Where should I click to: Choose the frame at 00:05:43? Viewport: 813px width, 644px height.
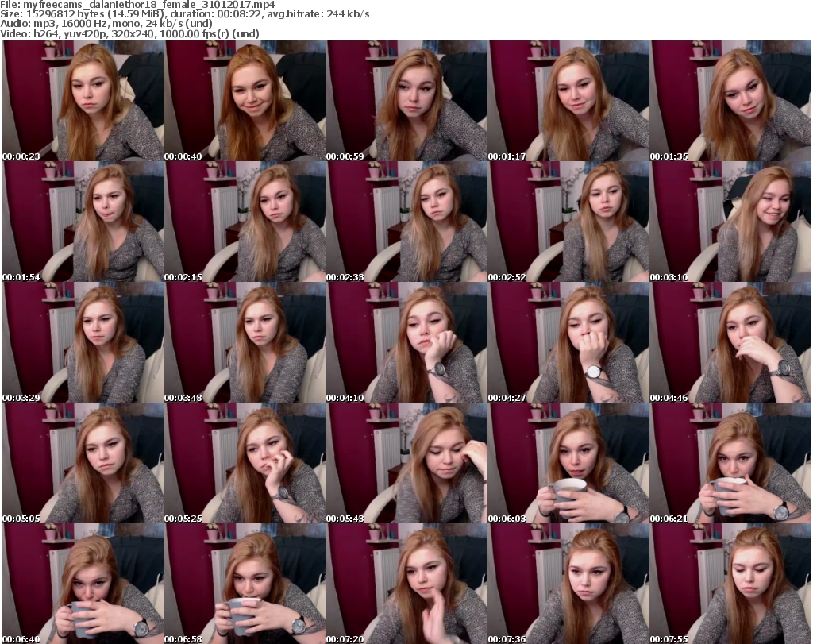[406, 463]
